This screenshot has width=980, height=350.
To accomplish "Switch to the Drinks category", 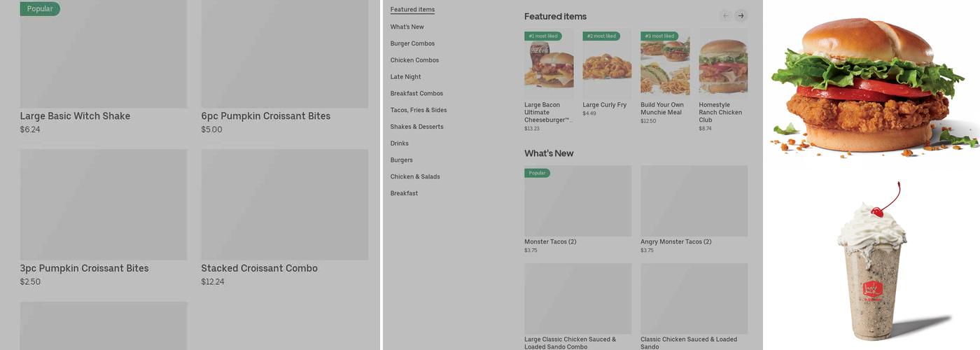I will coord(400,143).
